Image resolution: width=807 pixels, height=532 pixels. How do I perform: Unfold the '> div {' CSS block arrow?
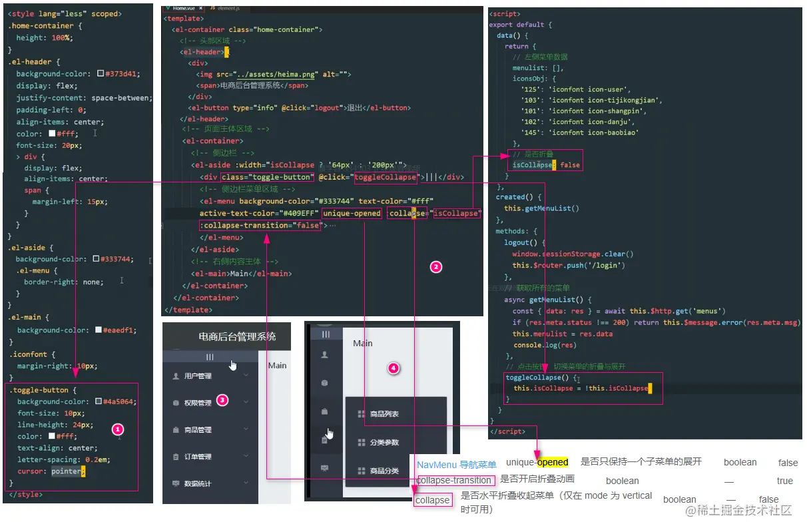point(19,157)
